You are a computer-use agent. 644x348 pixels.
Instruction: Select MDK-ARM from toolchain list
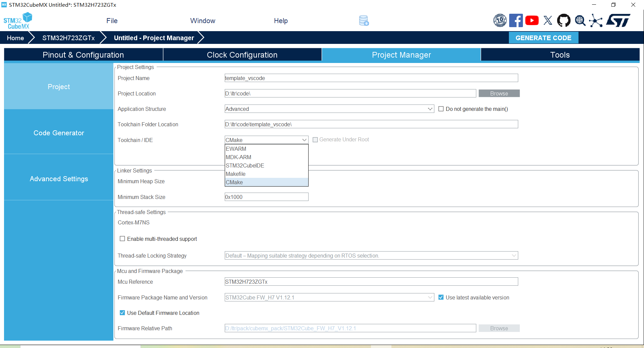pos(266,157)
